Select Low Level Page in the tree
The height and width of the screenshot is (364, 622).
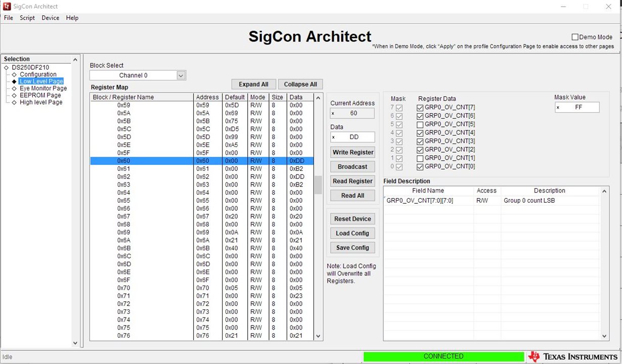tap(41, 81)
